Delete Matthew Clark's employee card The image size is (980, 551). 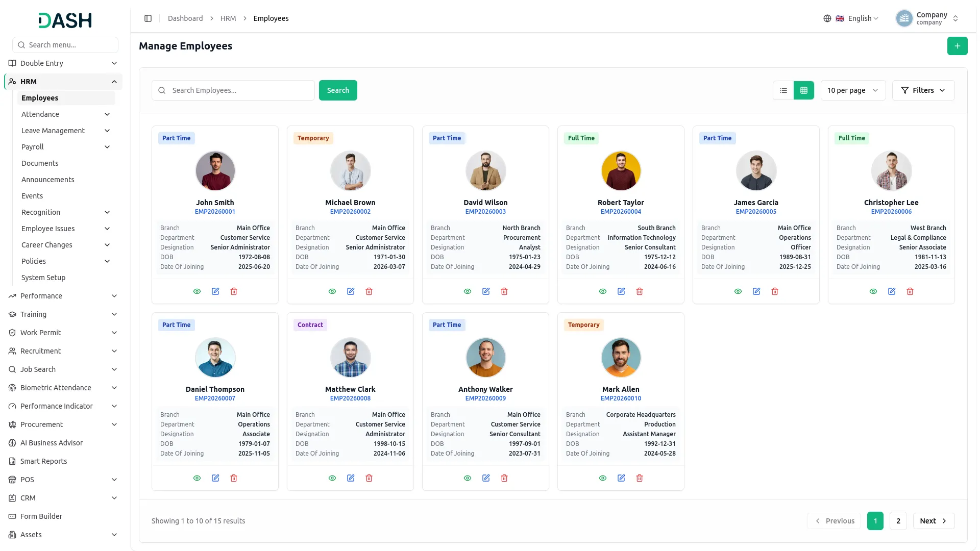pyautogui.click(x=369, y=478)
